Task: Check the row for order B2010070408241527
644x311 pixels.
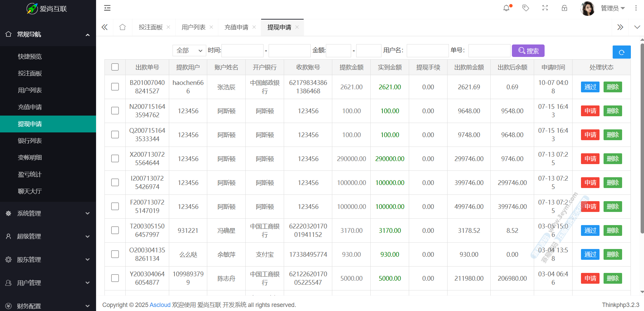Action: click(115, 87)
